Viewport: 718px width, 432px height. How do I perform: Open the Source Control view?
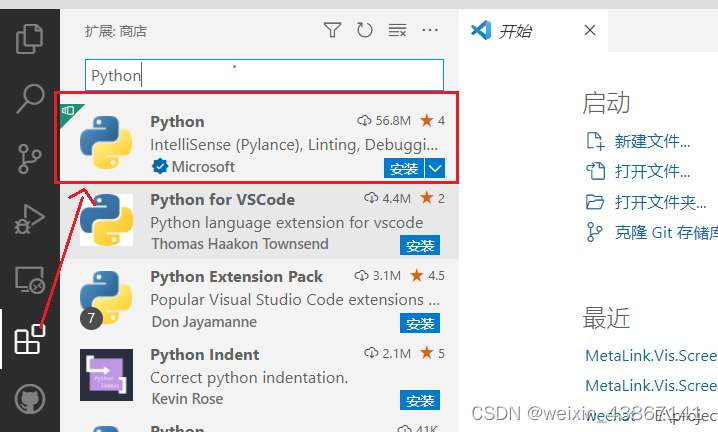[x=30, y=159]
